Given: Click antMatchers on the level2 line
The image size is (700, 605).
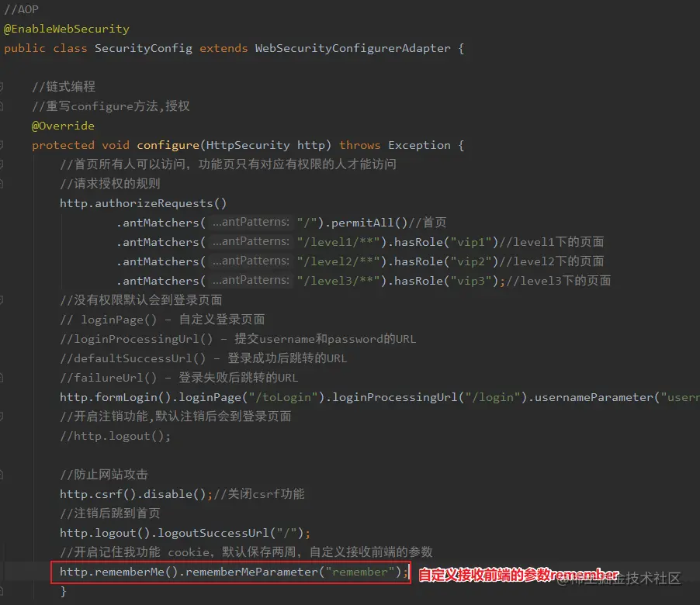Looking at the screenshot, I should tap(161, 261).
